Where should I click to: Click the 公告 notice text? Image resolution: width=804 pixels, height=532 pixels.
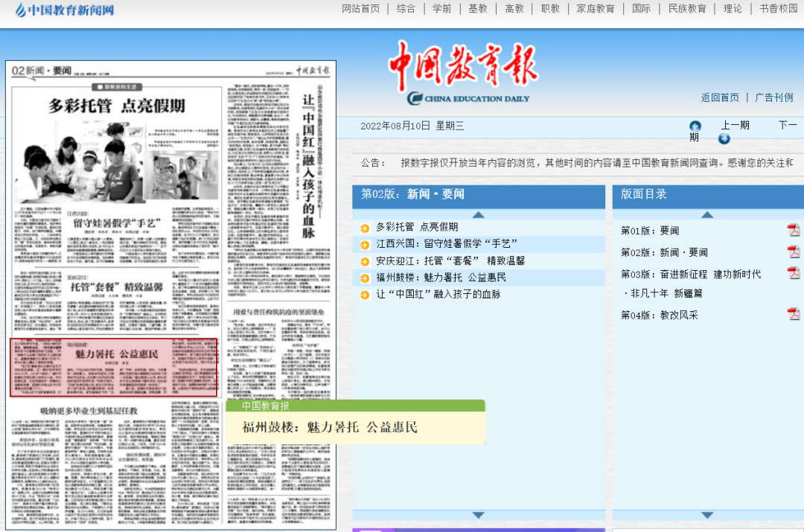pyautogui.click(x=578, y=163)
